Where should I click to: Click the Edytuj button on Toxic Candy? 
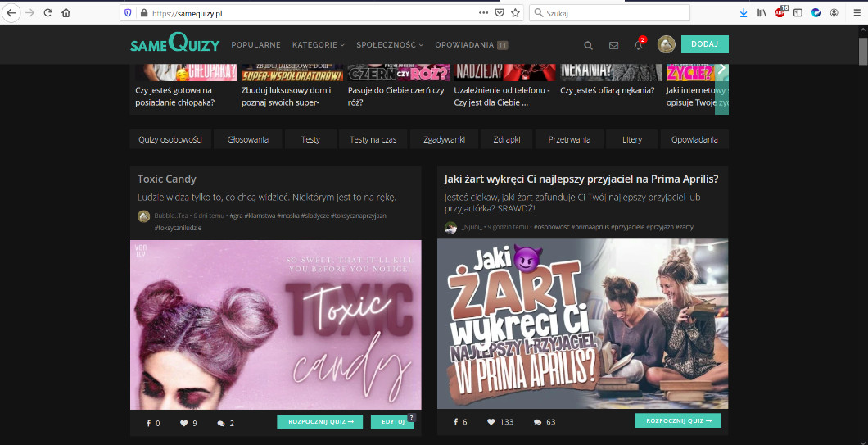(392, 422)
